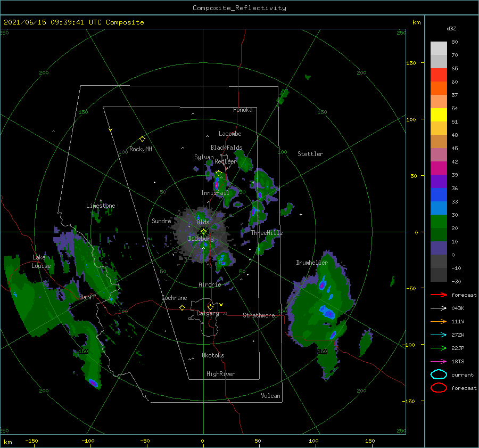Click the Calgary city label

point(208,313)
